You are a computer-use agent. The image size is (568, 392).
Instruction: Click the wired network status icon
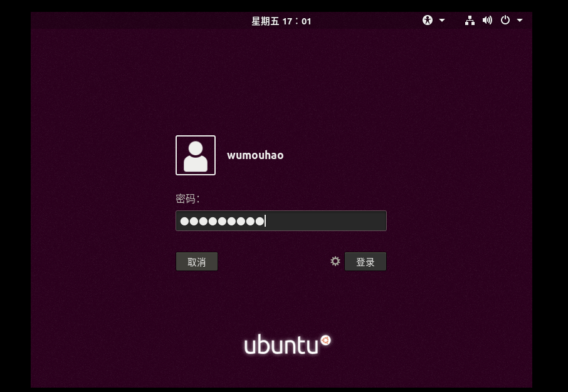pyautogui.click(x=470, y=21)
